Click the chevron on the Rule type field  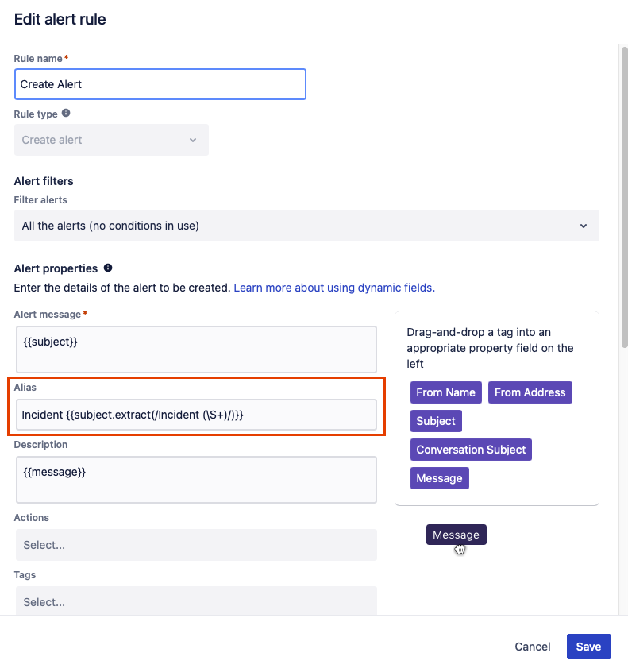click(x=194, y=140)
